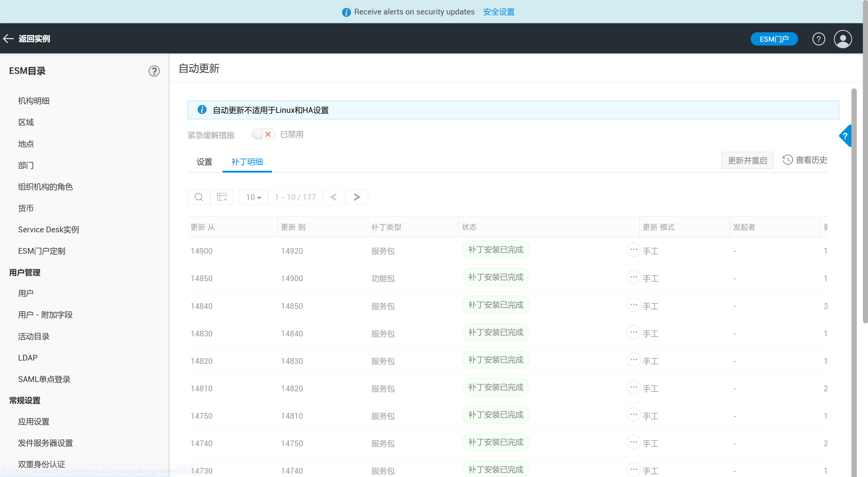Open the user profile avatar

tap(842, 39)
